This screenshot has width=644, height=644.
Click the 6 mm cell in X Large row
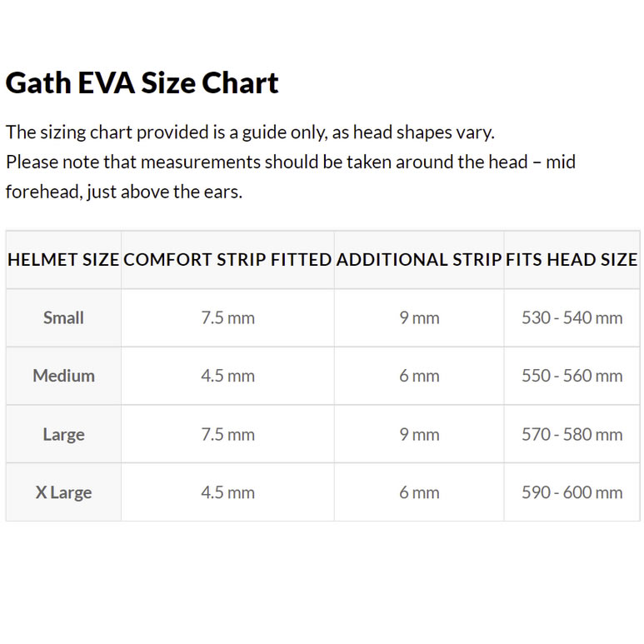tap(419, 492)
